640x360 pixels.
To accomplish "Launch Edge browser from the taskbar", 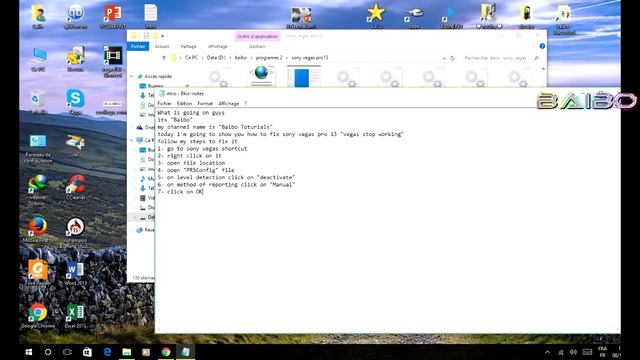I will coord(107,352).
